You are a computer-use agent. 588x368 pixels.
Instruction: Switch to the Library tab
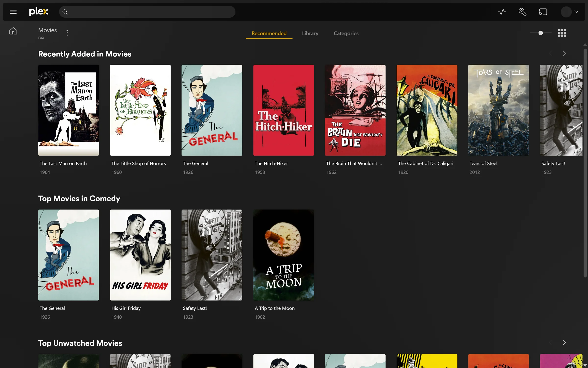tap(310, 33)
